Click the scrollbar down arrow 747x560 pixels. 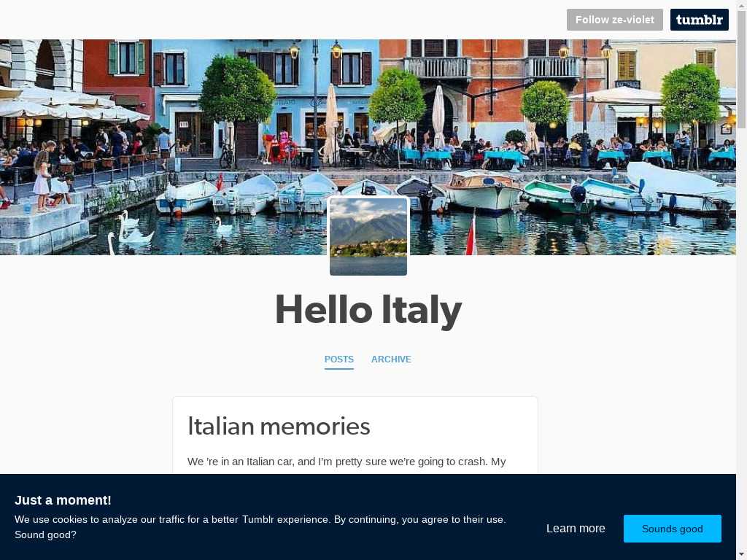coord(741,555)
